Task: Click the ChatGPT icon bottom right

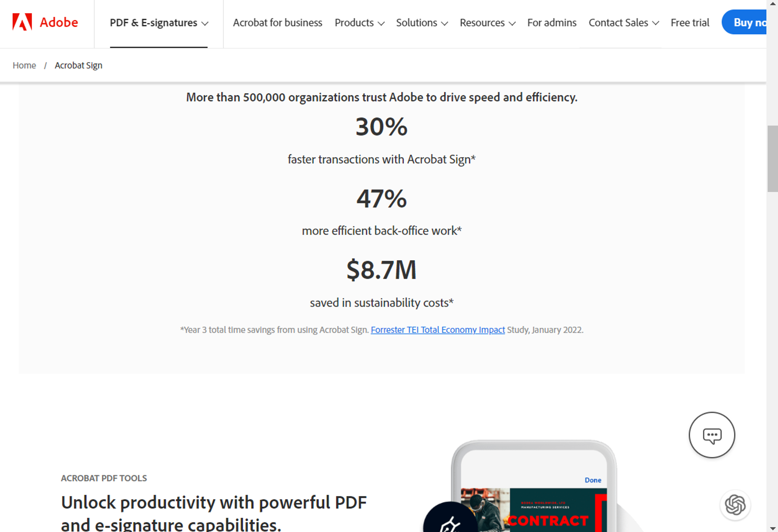Action: [736, 506]
